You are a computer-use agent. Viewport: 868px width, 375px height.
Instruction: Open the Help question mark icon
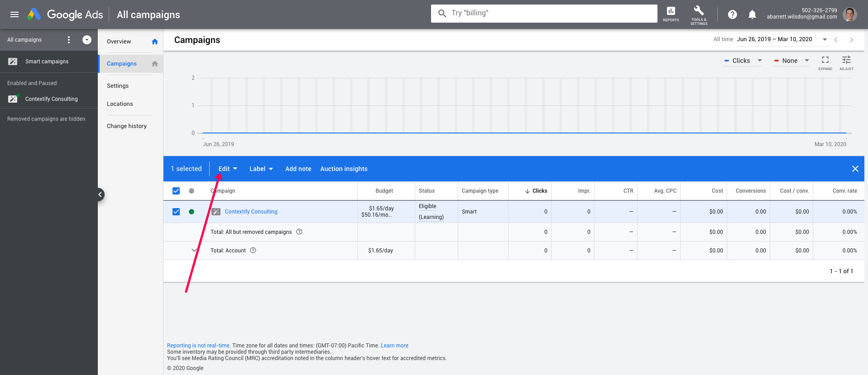[732, 14]
